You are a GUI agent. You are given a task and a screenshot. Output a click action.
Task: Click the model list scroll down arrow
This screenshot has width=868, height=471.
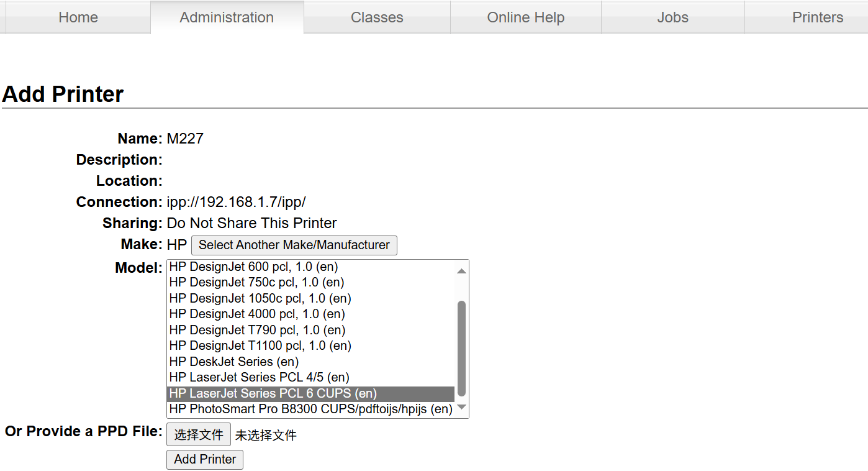pyautogui.click(x=461, y=408)
